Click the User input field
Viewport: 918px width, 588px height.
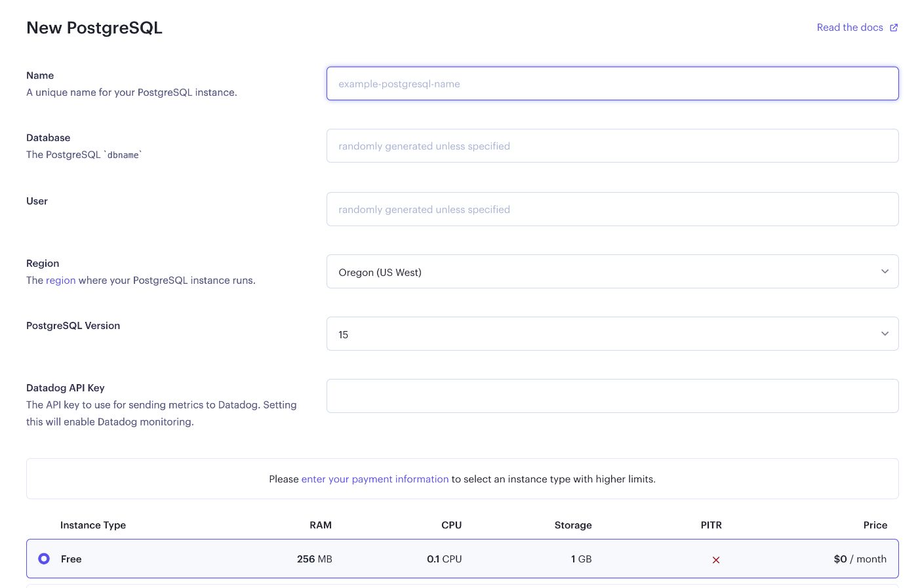611,209
